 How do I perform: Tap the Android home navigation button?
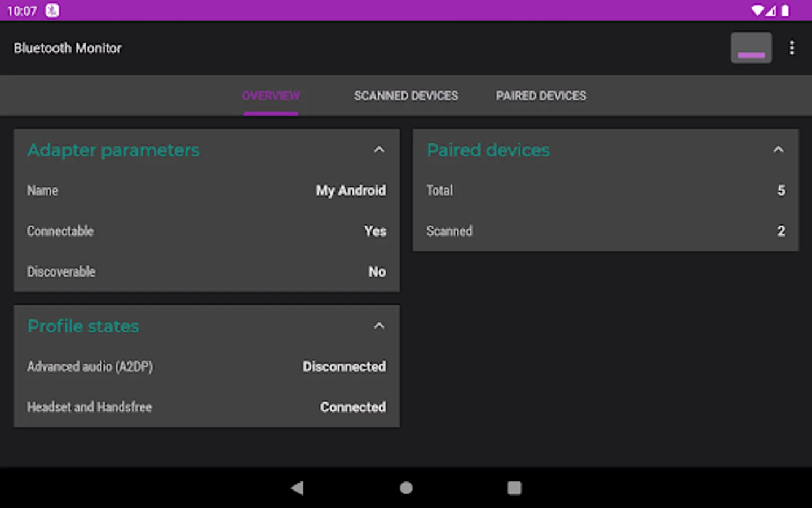pyautogui.click(x=406, y=488)
